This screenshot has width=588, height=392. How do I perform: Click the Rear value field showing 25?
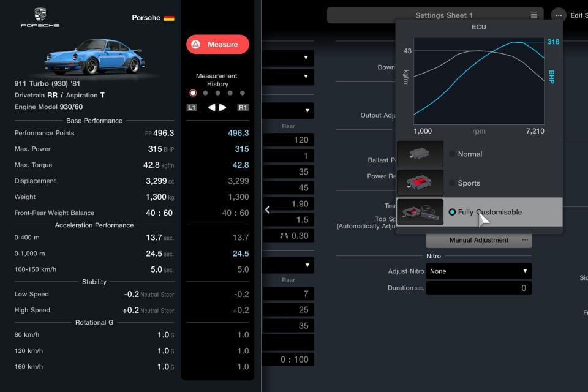pos(288,310)
